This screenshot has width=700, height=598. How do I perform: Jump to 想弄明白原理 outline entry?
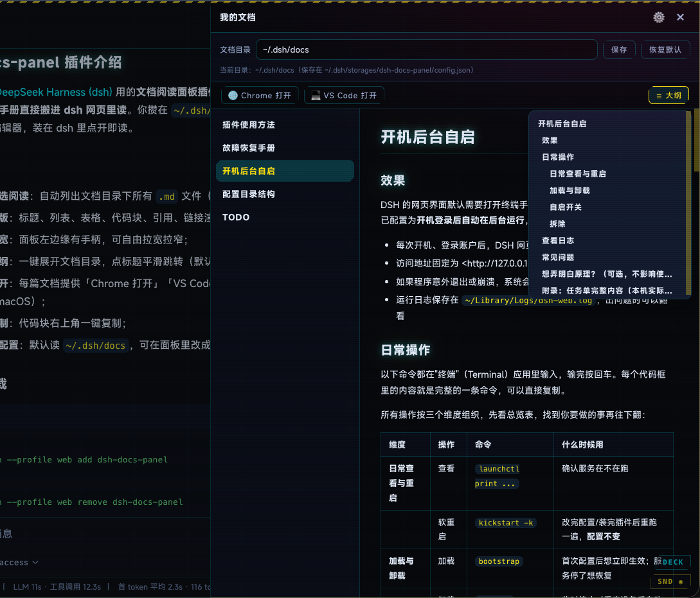[607, 274]
